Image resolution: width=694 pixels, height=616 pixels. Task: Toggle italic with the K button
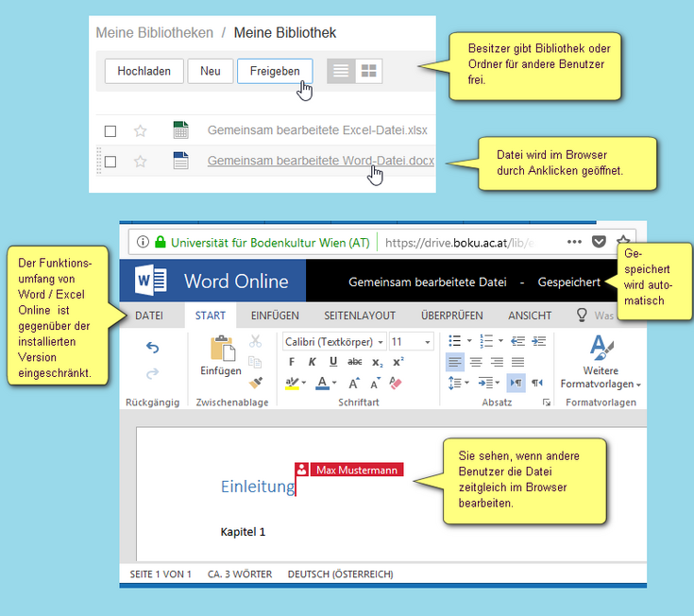pyautogui.click(x=312, y=362)
